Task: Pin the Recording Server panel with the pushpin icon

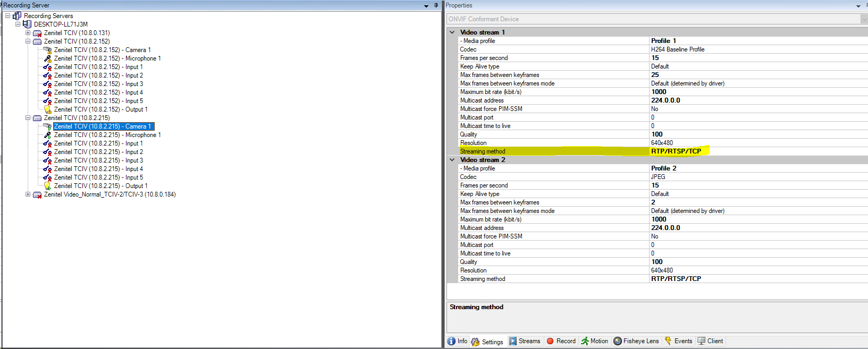Action: click(x=436, y=5)
